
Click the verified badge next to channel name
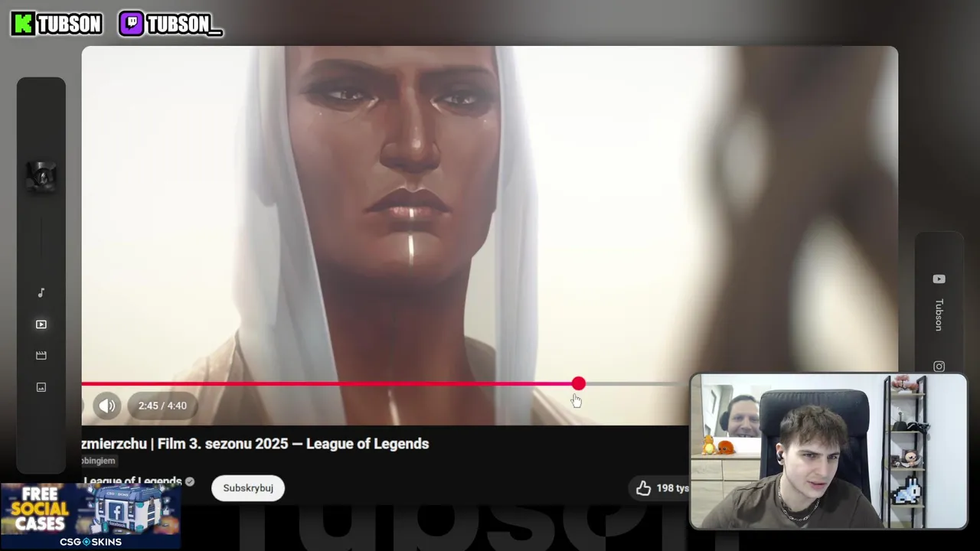pos(190,481)
